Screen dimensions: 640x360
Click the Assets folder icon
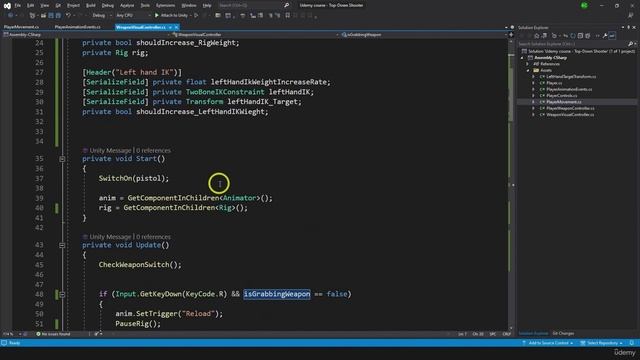tap(536, 70)
